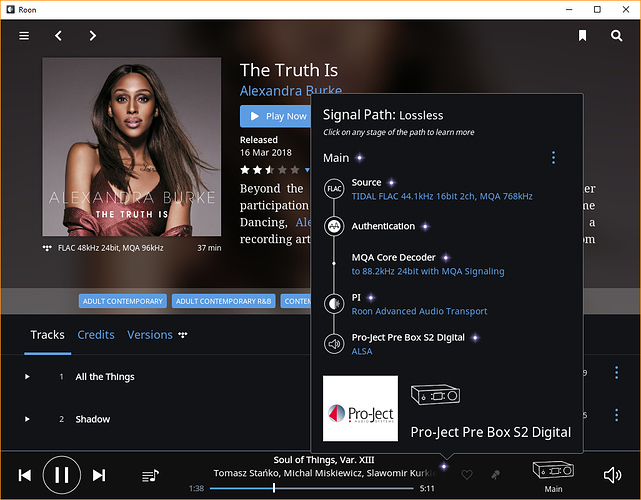The width and height of the screenshot is (641, 500).
Task: Switch to the Versions tab
Action: (x=150, y=335)
